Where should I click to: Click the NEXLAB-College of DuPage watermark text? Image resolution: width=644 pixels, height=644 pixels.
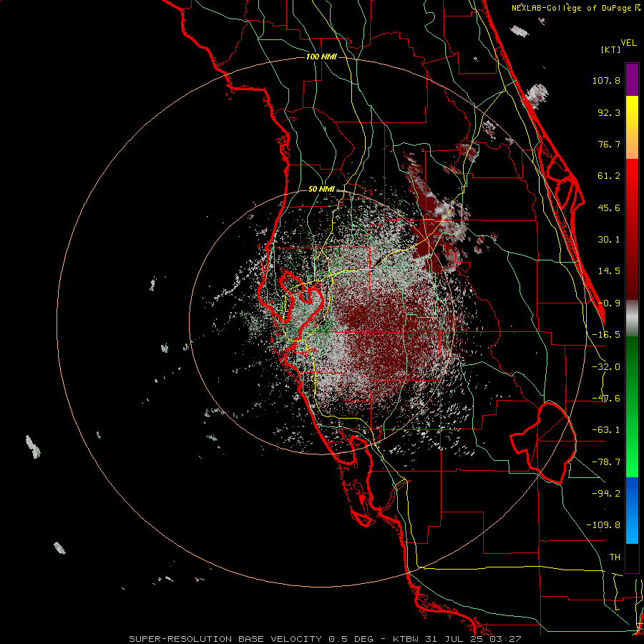576,8
